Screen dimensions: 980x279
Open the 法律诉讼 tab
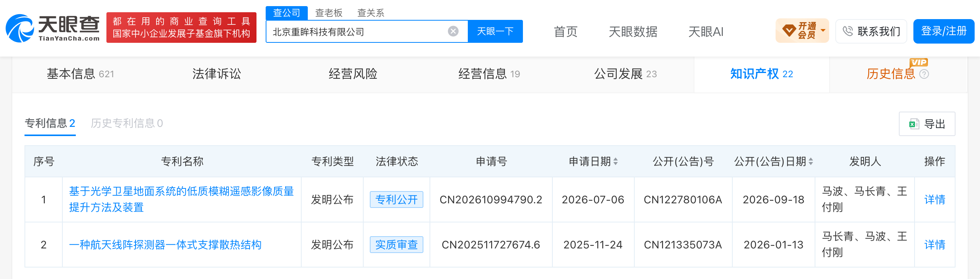pyautogui.click(x=217, y=74)
